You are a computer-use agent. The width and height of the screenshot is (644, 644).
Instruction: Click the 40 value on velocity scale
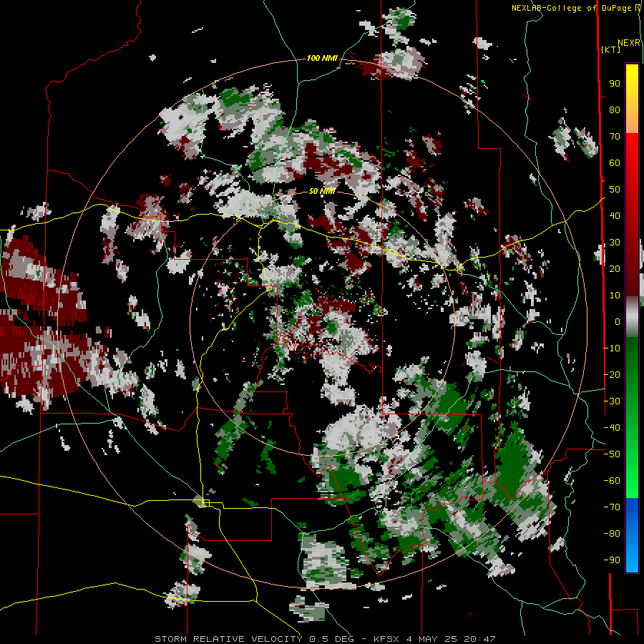615,215
